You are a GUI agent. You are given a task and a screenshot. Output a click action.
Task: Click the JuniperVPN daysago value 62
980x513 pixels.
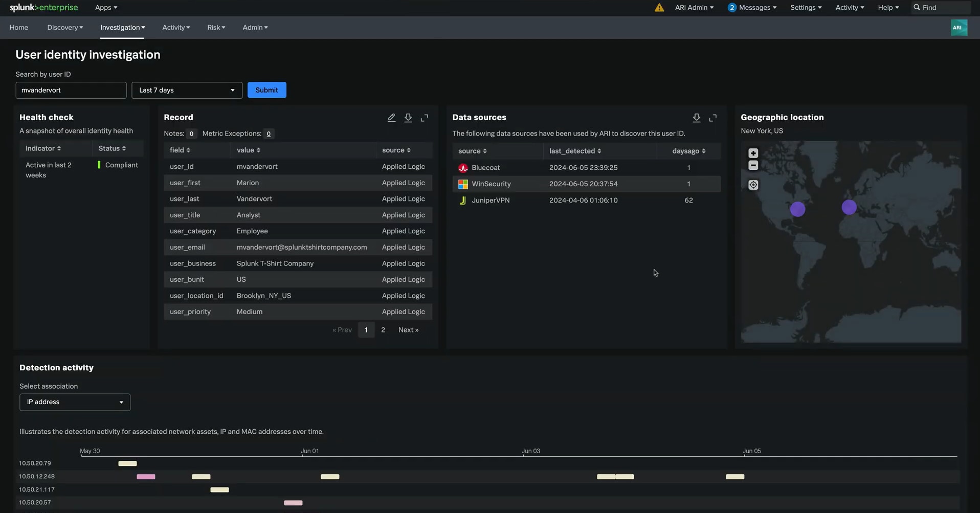[x=688, y=200]
